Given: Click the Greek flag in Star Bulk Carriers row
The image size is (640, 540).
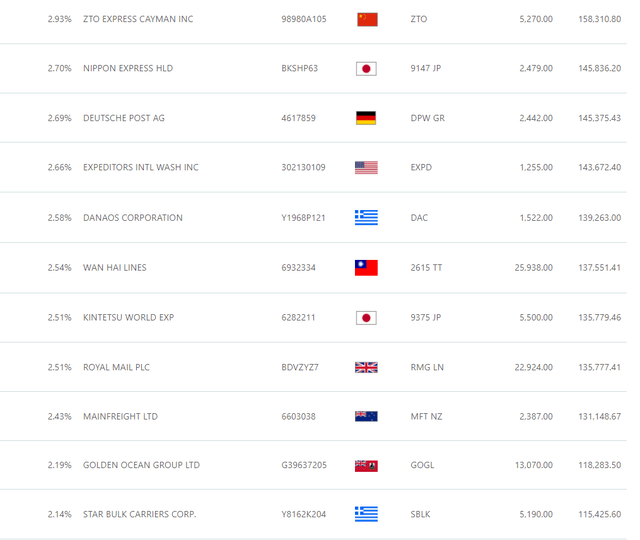Looking at the screenshot, I should 367,514.
